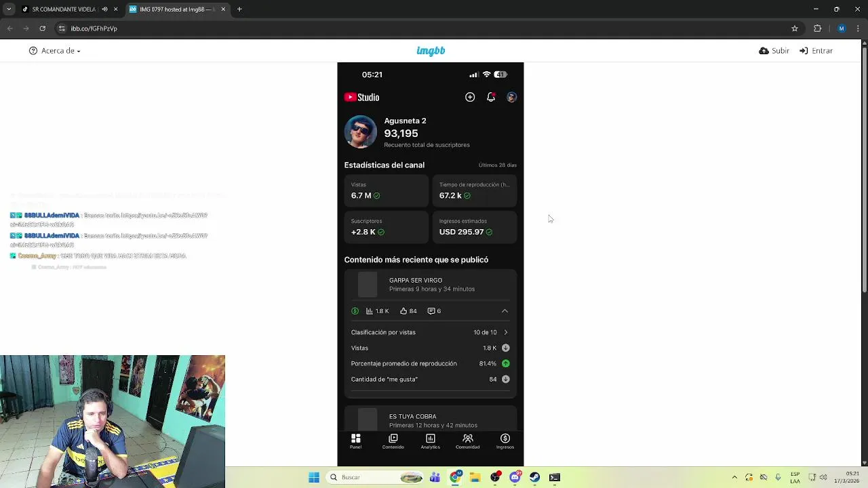Open the Ingresos tab
The height and width of the screenshot is (488, 868).
(505, 441)
